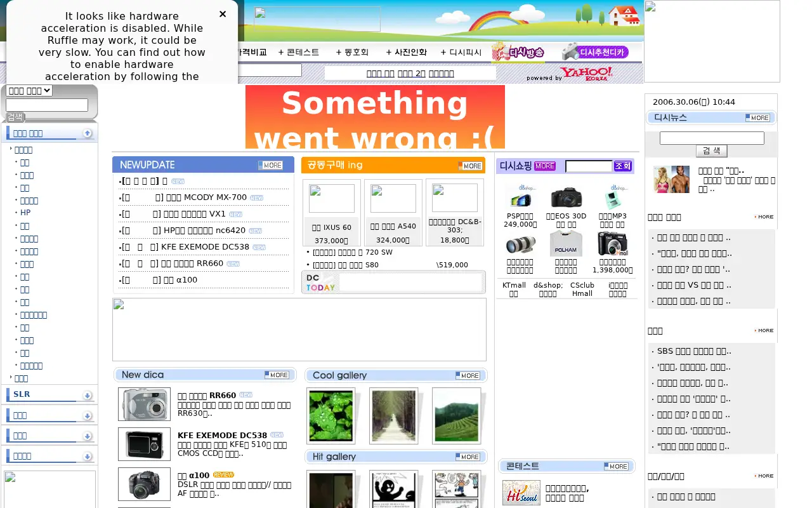The width and height of the screenshot is (812, 508).
Task: Expand the SLR sidebar section
Action: pyautogui.click(x=88, y=395)
